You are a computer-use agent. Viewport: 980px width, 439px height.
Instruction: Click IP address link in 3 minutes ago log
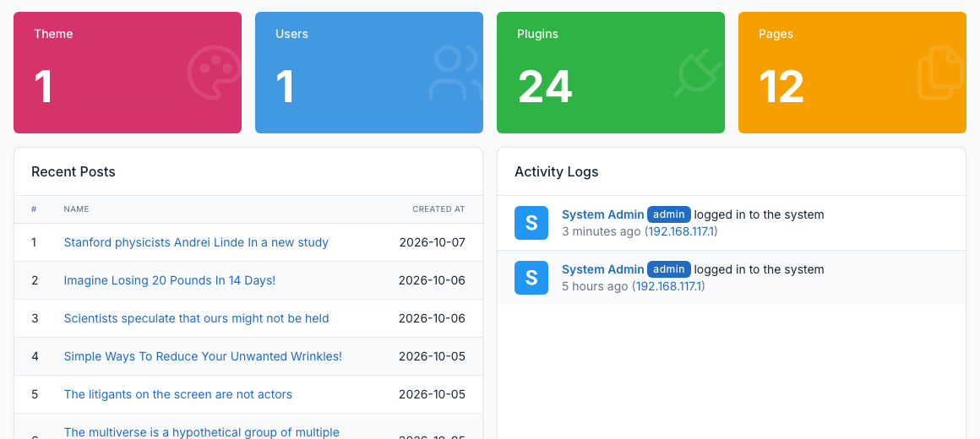pyautogui.click(x=683, y=231)
